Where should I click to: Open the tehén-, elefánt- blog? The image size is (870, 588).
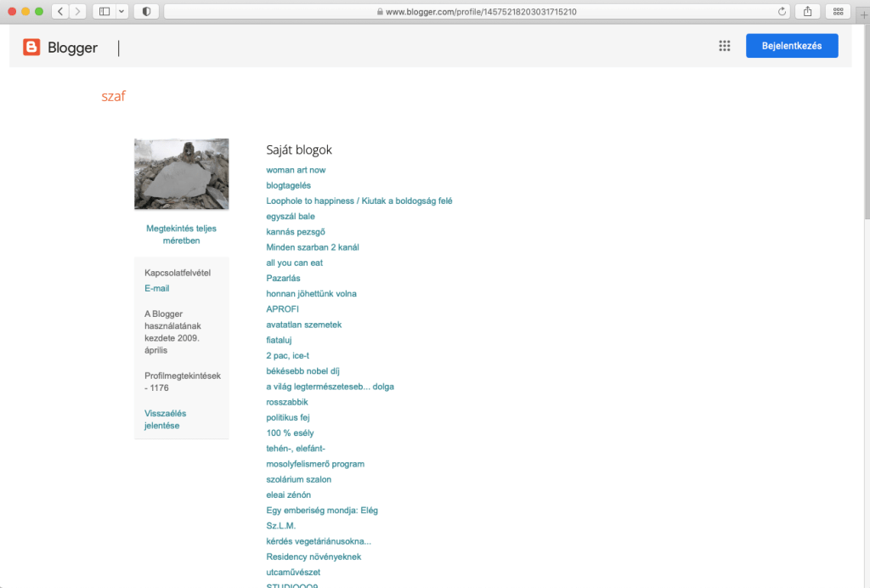296,448
